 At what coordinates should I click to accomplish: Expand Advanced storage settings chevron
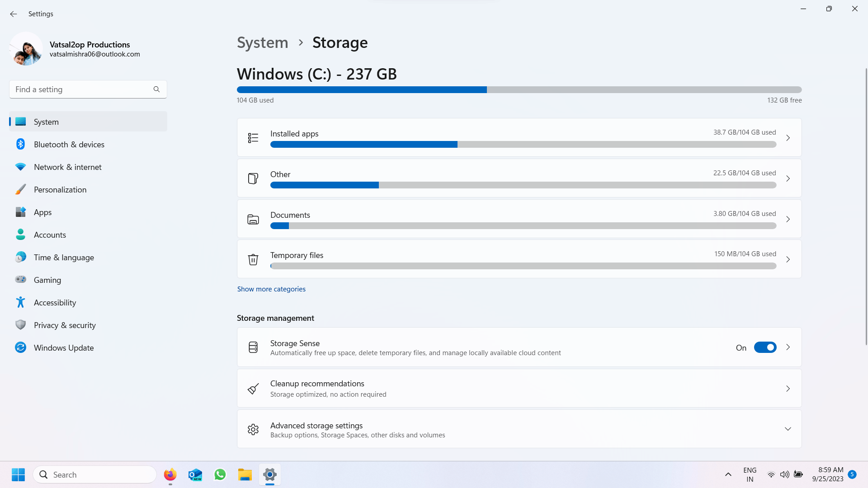(x=788, y=429)
